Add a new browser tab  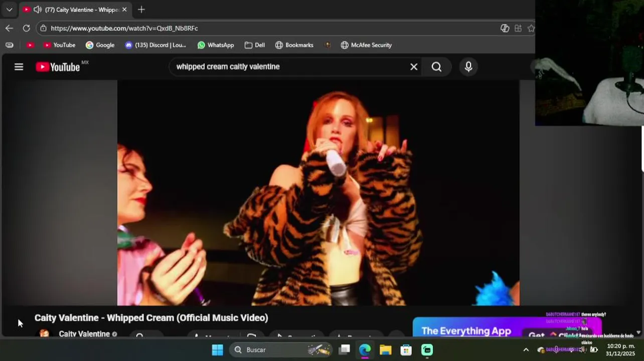(x=141, y=10)
